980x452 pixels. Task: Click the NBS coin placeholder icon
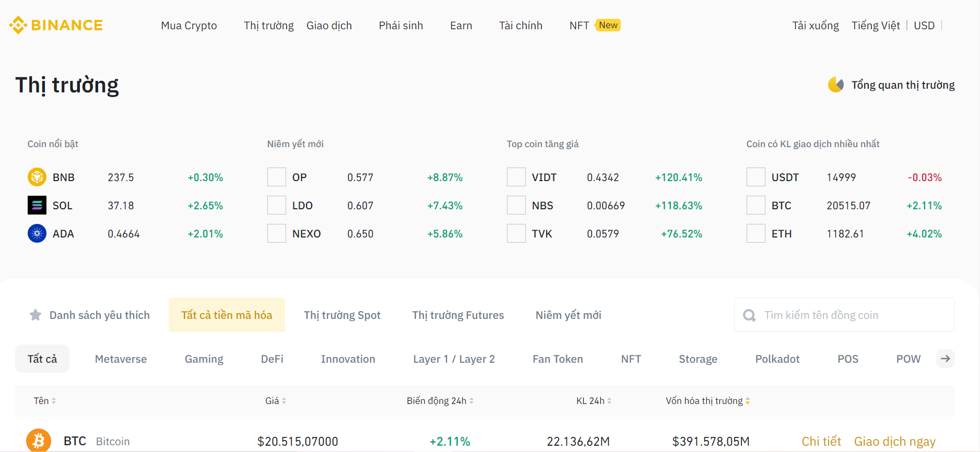516,205
